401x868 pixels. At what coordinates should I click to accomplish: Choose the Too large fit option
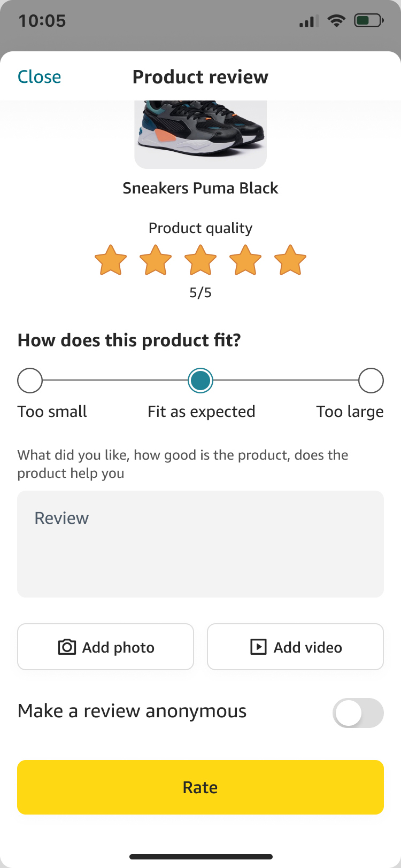tap(371, 381)
